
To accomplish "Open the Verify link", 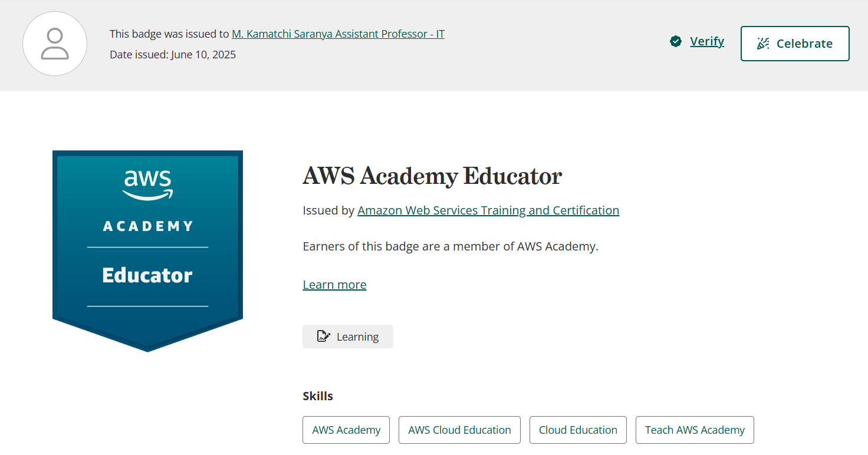I will [x=706, y=41].
